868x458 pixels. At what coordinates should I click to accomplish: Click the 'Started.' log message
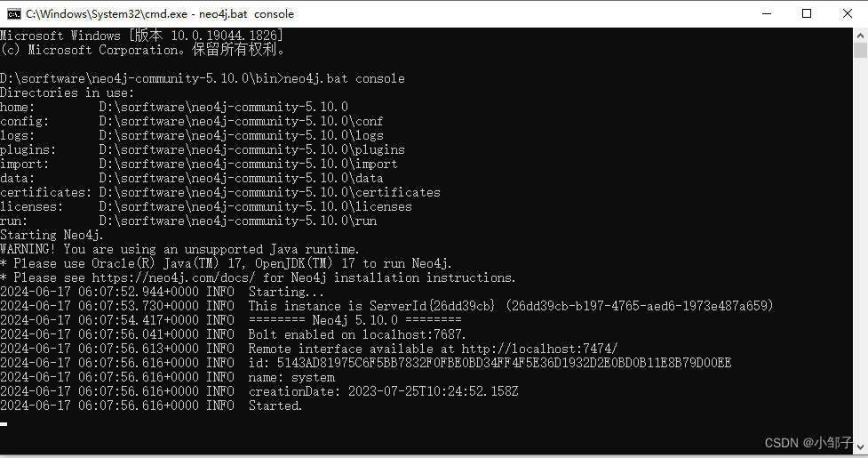(x=275, y=406)
